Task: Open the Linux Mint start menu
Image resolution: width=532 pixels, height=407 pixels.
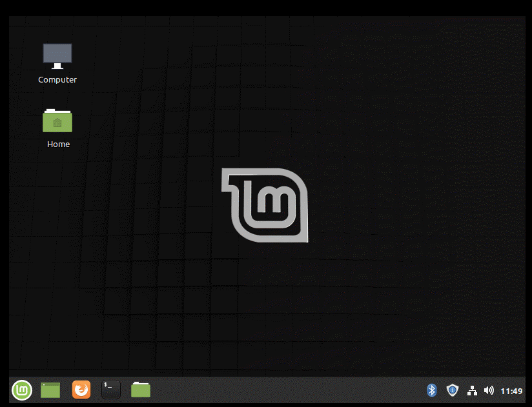Action: coord(22,390)
